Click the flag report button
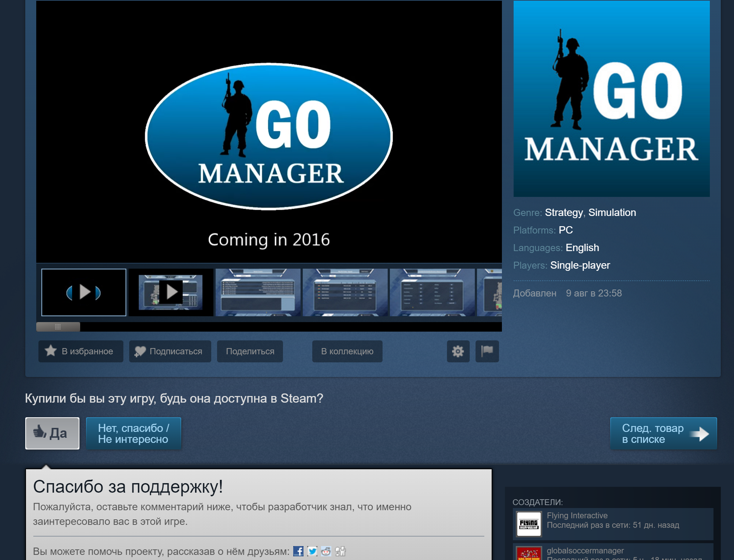The width and height of the screenshot is (734, 560). click(487, 351)
